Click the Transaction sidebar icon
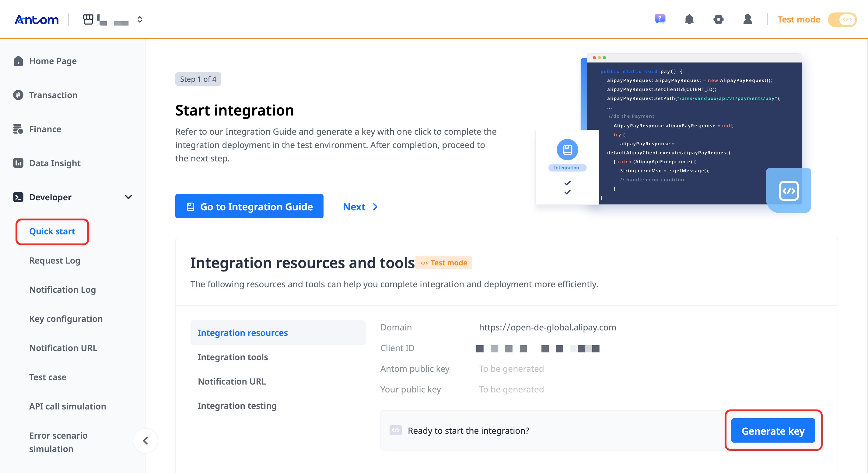868x473 pixels. coord(18,95)
